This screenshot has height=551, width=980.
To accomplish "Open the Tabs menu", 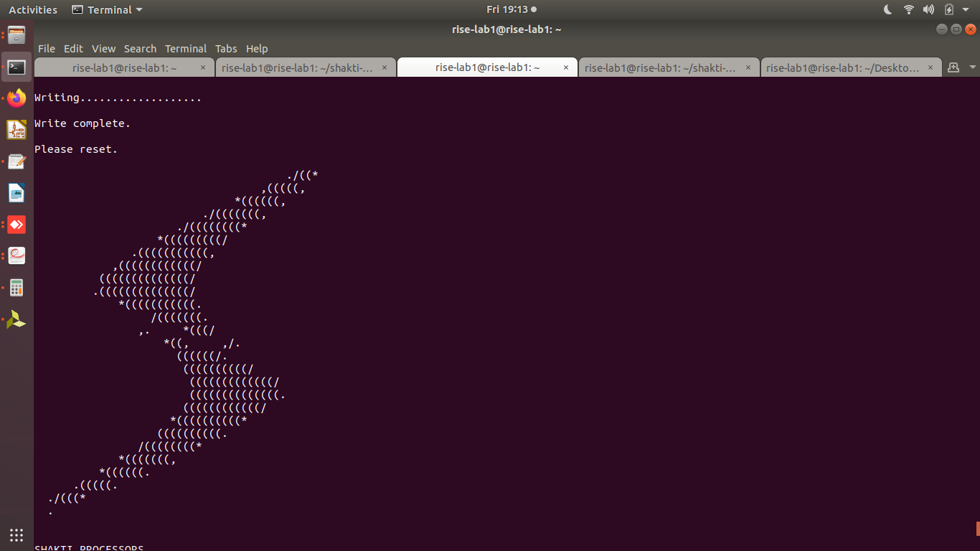I will (226, 49).
